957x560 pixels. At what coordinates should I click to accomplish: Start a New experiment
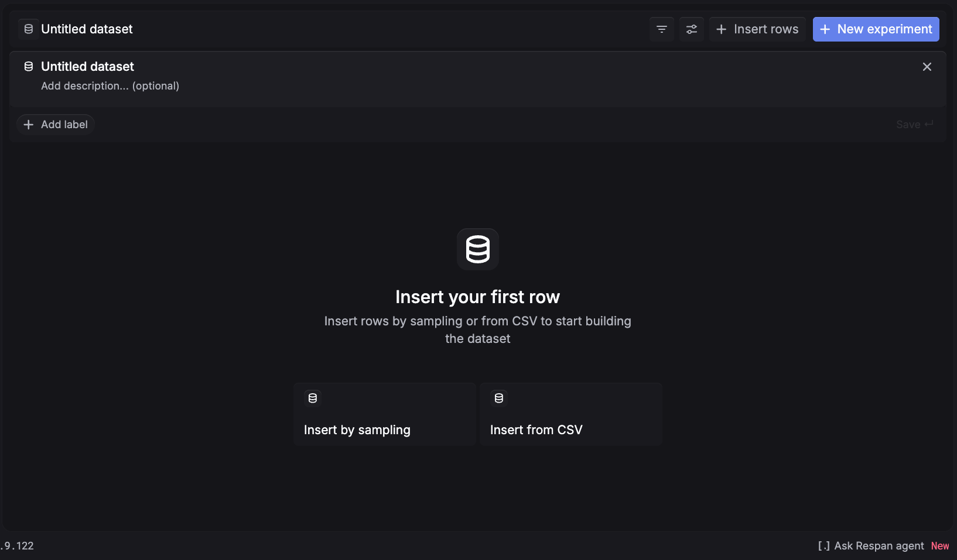[x=876, y=29]
